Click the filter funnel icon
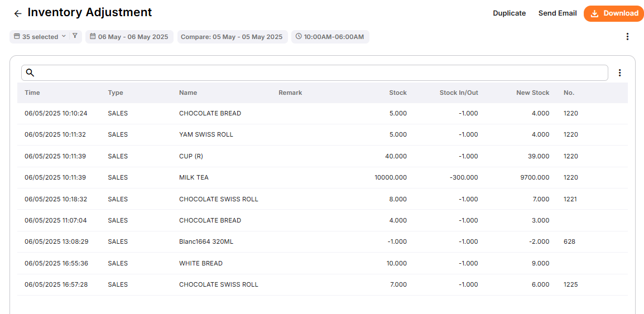Viewport: 644px width, 314px height. tap(75, 36)
